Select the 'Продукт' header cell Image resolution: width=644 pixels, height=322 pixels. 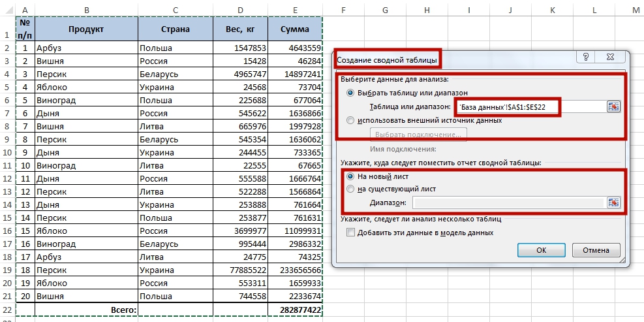pos(86,29)
